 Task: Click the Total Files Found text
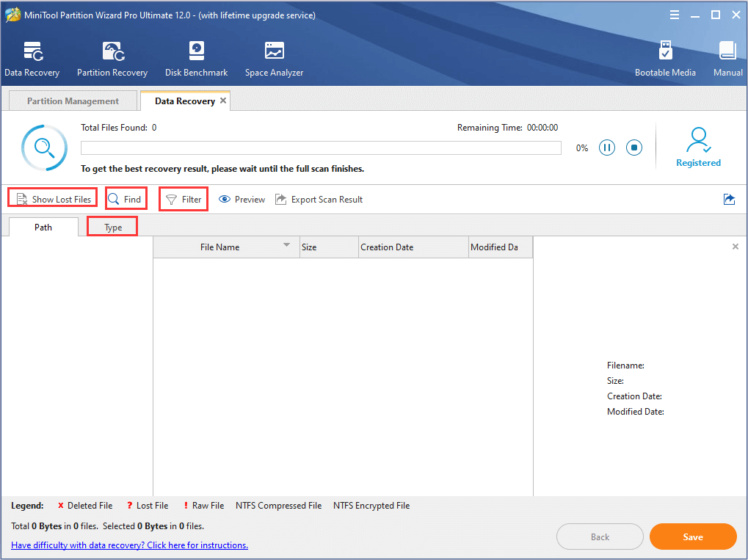click(x=119, y=128)
